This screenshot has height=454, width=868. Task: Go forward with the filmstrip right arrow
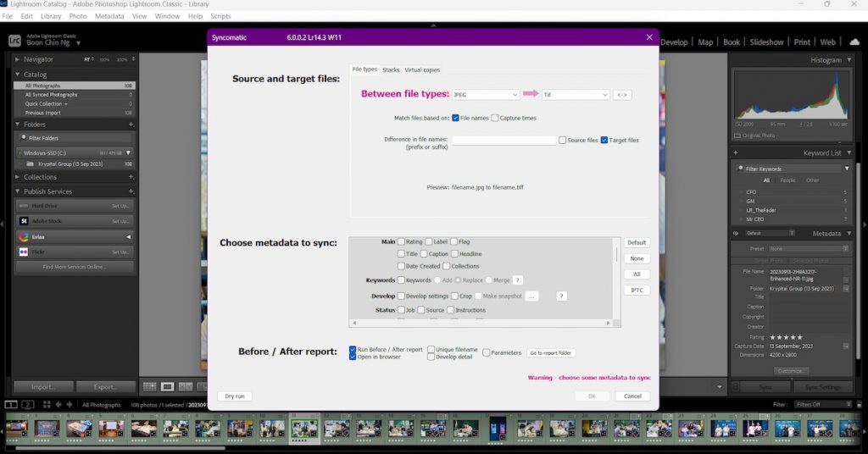[x=70, y=405]
